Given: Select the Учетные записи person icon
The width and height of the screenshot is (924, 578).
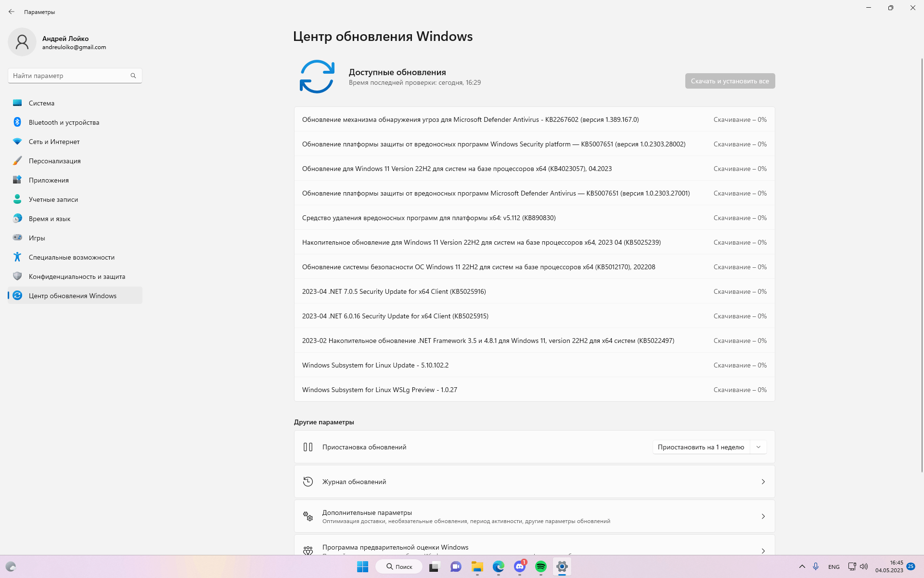Looking at the screenshot, I should (x=17, y=199).
